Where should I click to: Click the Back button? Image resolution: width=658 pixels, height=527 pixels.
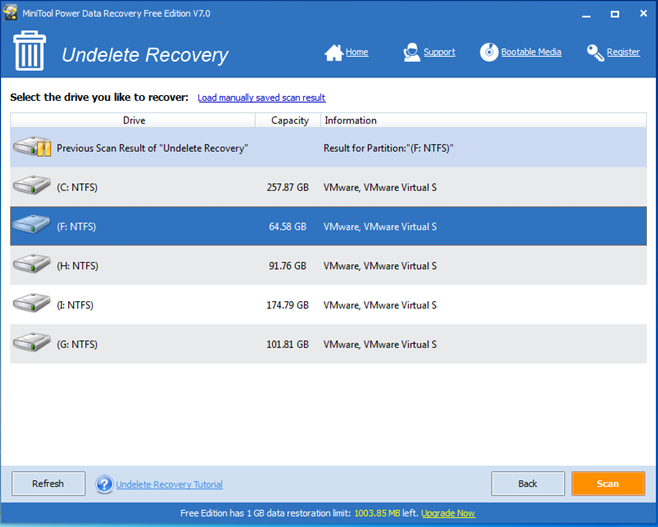click(527, 484)
